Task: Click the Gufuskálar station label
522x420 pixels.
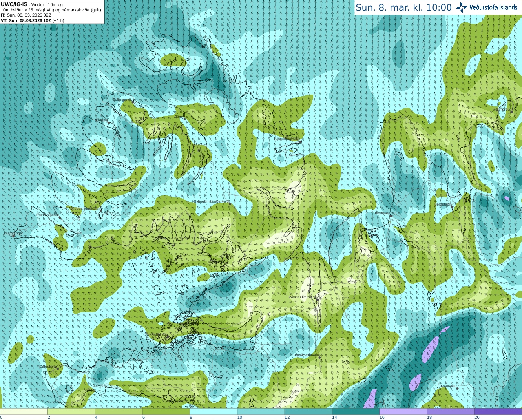Action: 47,367
